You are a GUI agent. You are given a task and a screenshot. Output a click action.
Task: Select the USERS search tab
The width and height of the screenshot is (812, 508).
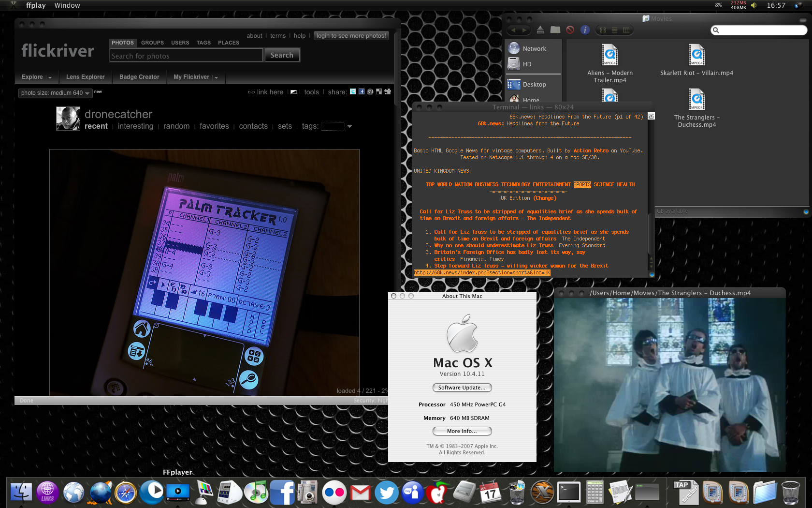(x=180, y=43)
